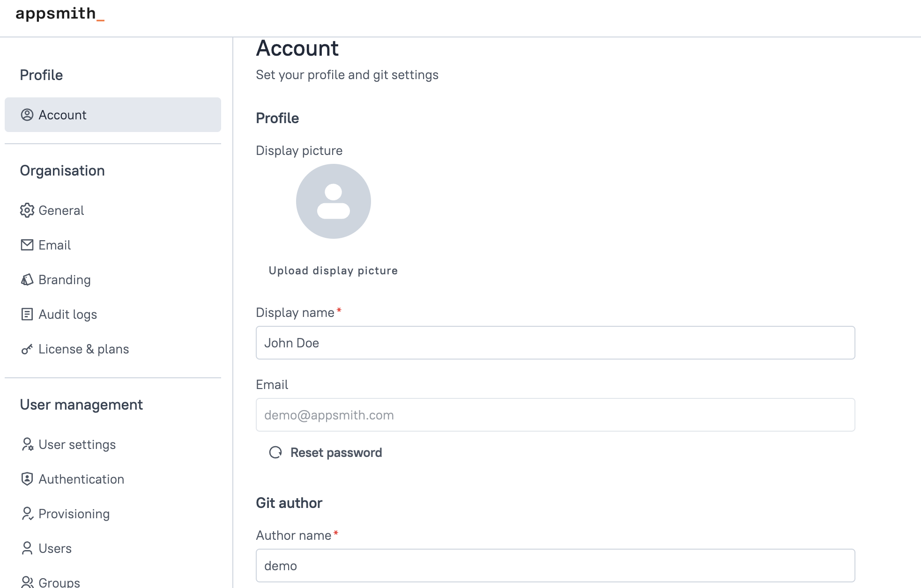Click the General settings gear icon

pyautogui.click(x=27, y=210)
